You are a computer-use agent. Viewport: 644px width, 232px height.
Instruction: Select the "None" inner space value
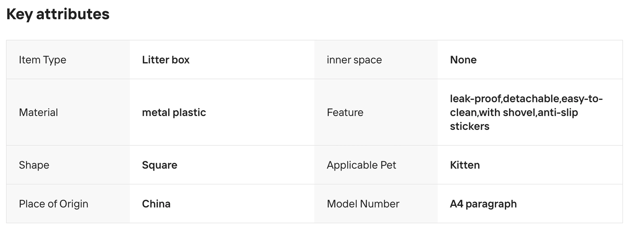point(463,60)
